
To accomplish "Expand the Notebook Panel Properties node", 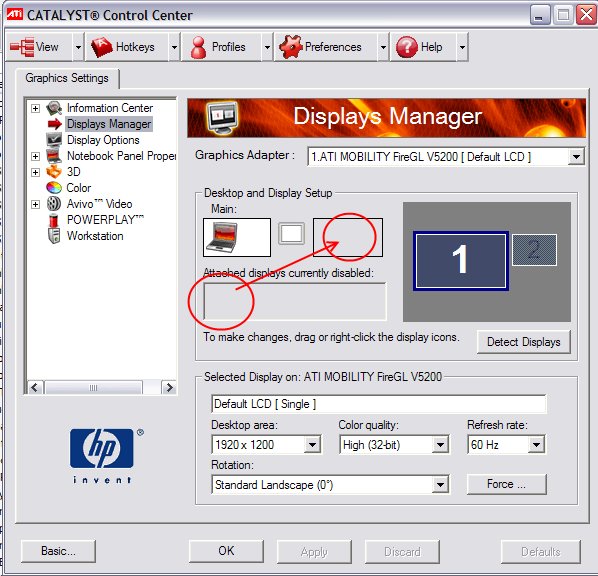I will pos(35,156).
